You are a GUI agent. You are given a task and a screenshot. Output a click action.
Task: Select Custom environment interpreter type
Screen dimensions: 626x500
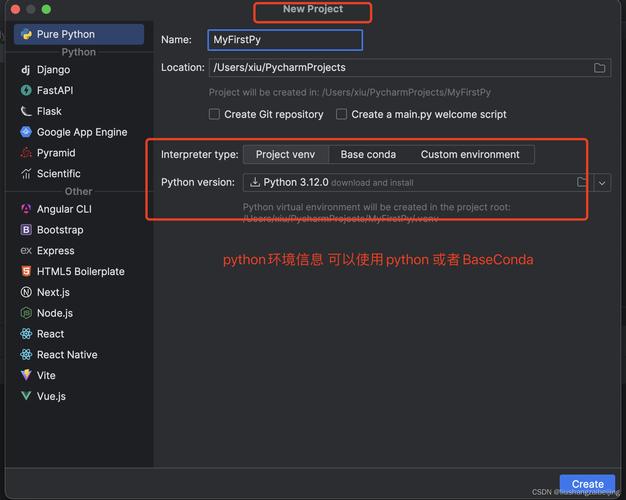470,155
